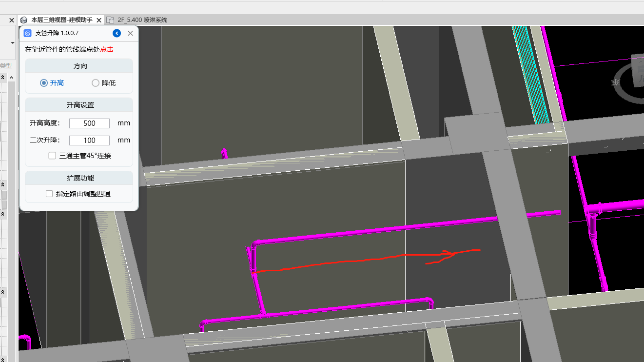644x362 pixels.
Task: Click the 升高高度 input field showing 500
Action: (89, 123)
